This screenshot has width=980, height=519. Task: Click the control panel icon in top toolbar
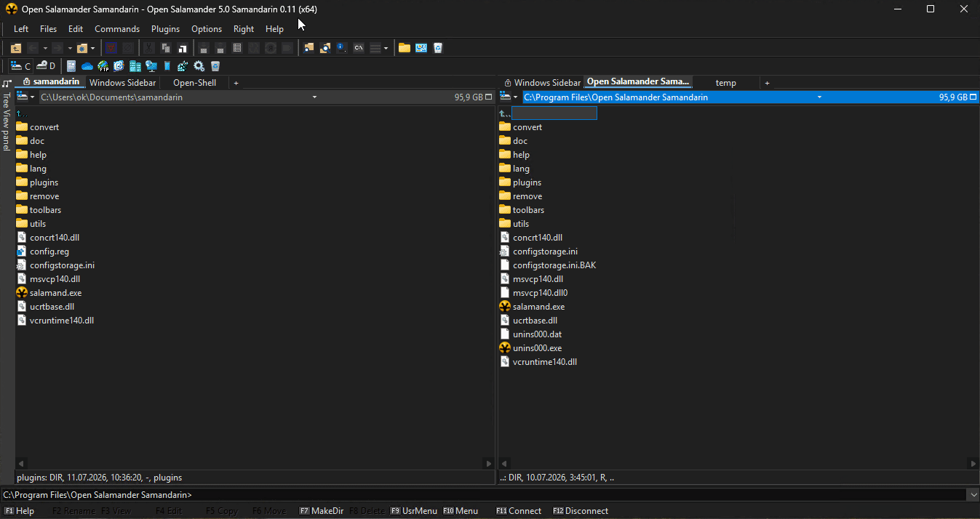tap(421, 48)
